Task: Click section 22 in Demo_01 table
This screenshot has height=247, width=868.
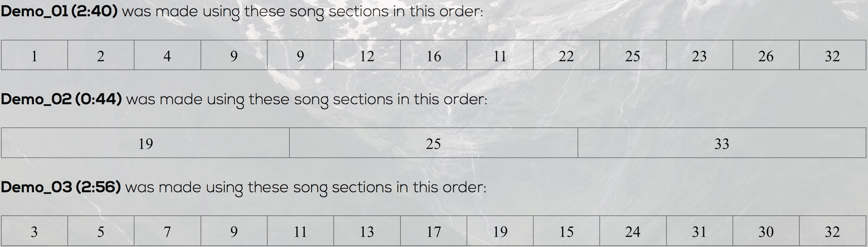Action: pos(567,55)
